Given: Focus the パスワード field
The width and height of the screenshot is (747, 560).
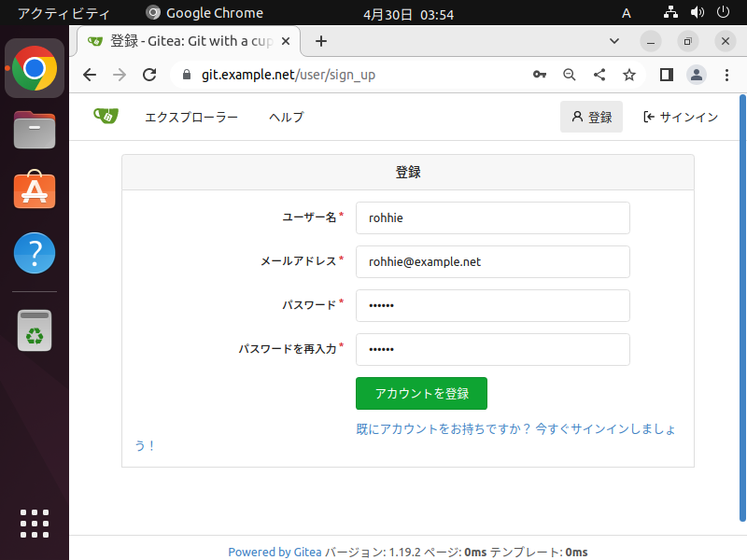Looking at the screenshot, I should coord(493,306).
